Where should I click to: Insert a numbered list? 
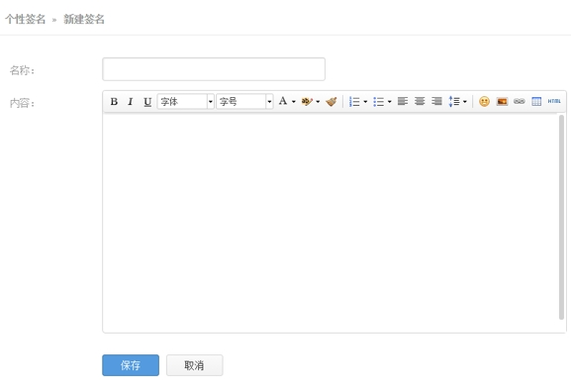(358, 102)
